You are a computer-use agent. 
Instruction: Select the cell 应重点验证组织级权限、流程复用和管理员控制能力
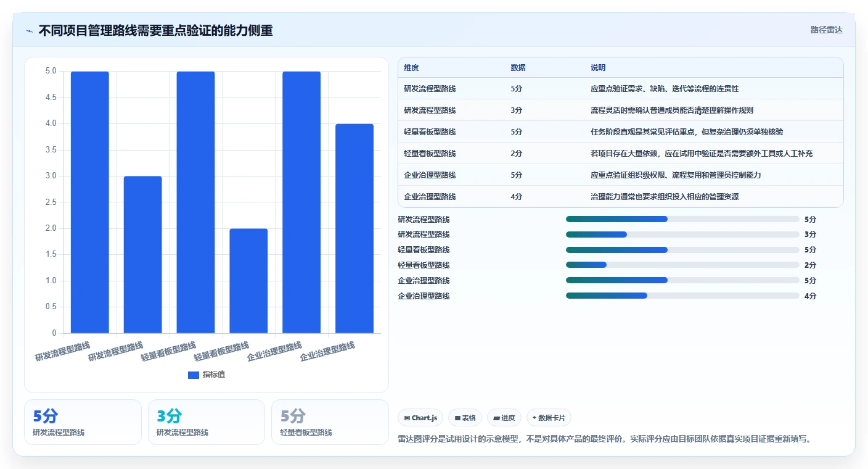pos(676,175)
